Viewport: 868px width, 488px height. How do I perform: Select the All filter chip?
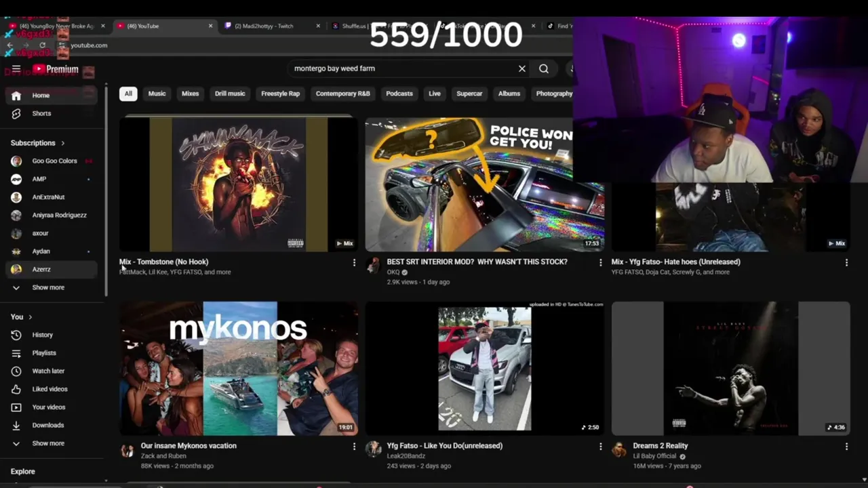tap(128, 94)
